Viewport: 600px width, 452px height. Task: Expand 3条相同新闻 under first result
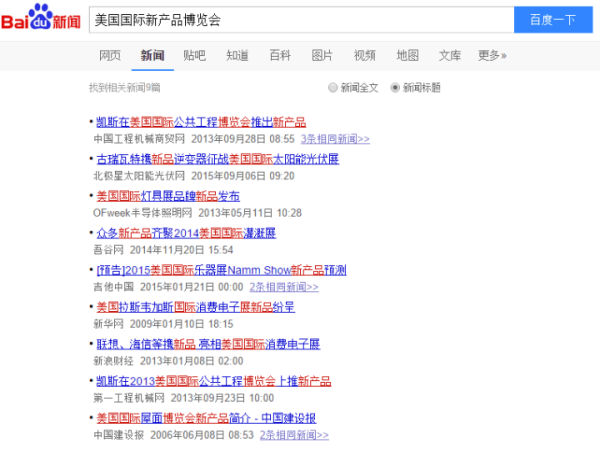[x=335, y=139]
